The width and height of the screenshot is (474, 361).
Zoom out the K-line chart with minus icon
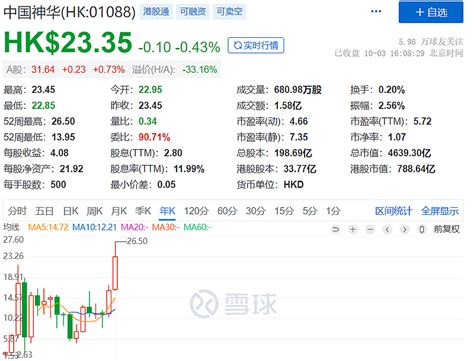(370, 229)
